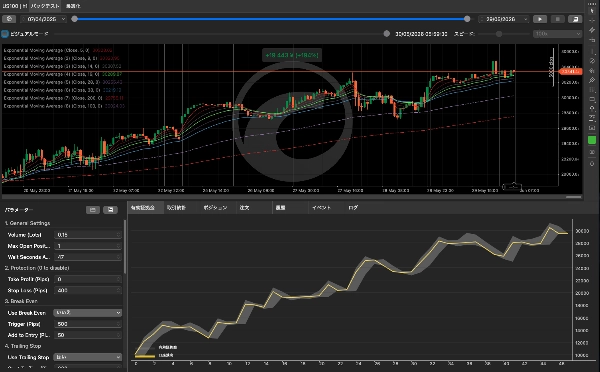Click the last Exponential Moving Average (8) label
Screen dimensions: 600x372
point(52,106)
